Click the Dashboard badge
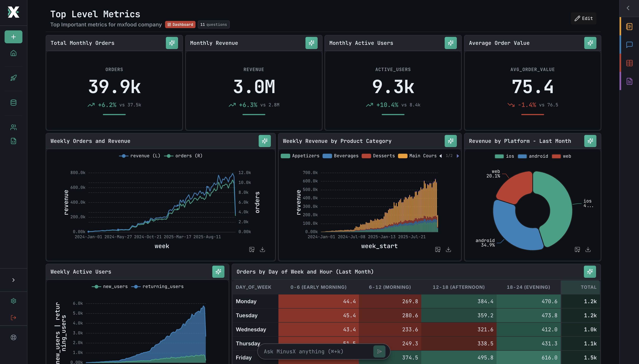 (x=180, y=25)
